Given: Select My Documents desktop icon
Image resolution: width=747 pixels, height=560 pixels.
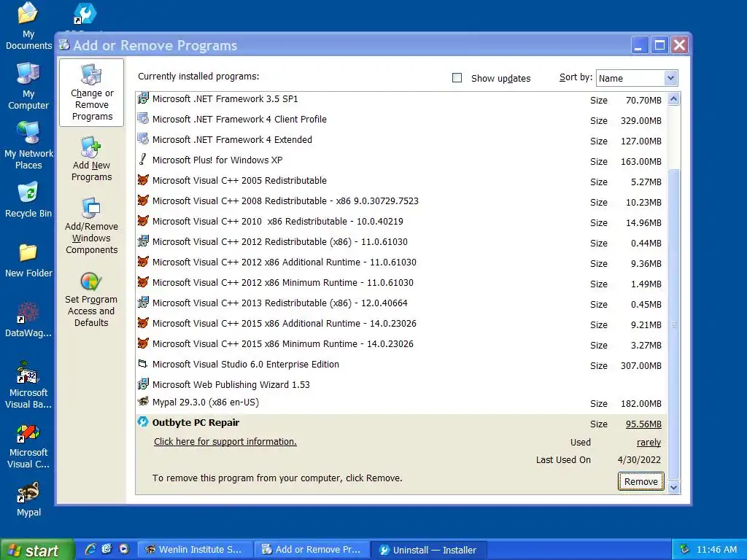Looking at the screenshot, I should click(x=28, y=26).
